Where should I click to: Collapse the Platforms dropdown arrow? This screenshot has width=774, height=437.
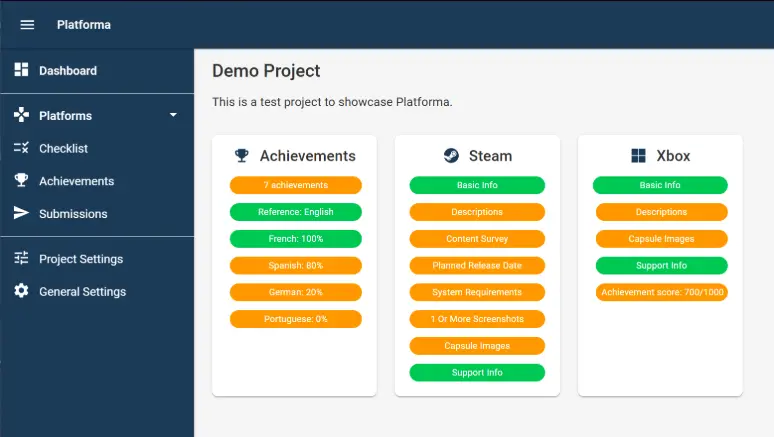point(173,115)
